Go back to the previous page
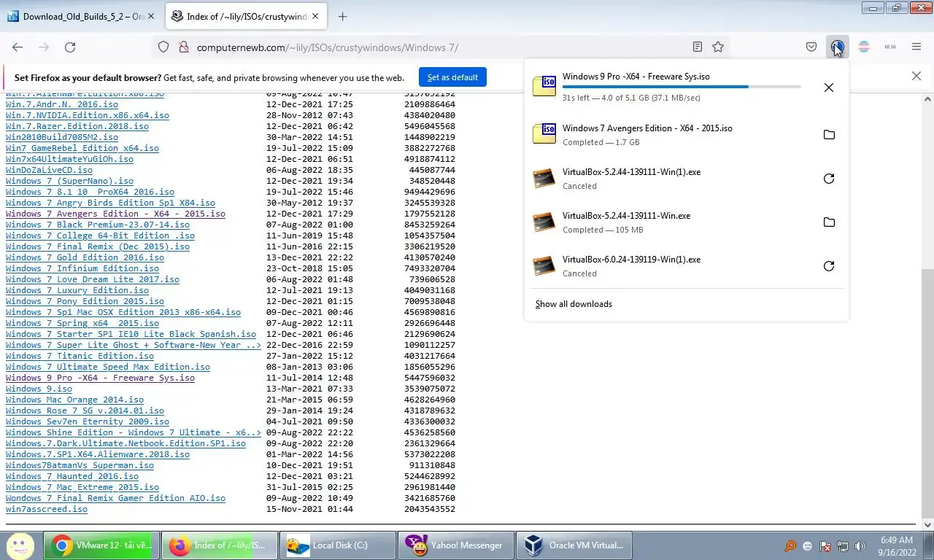934x560 pixels. point(18,47)
